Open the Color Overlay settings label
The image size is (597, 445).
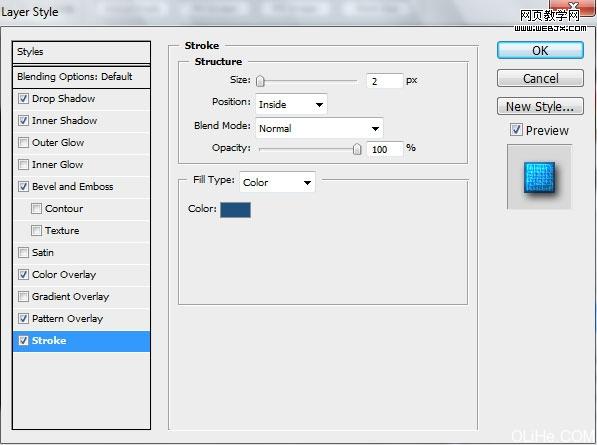(x=64, y=274)
